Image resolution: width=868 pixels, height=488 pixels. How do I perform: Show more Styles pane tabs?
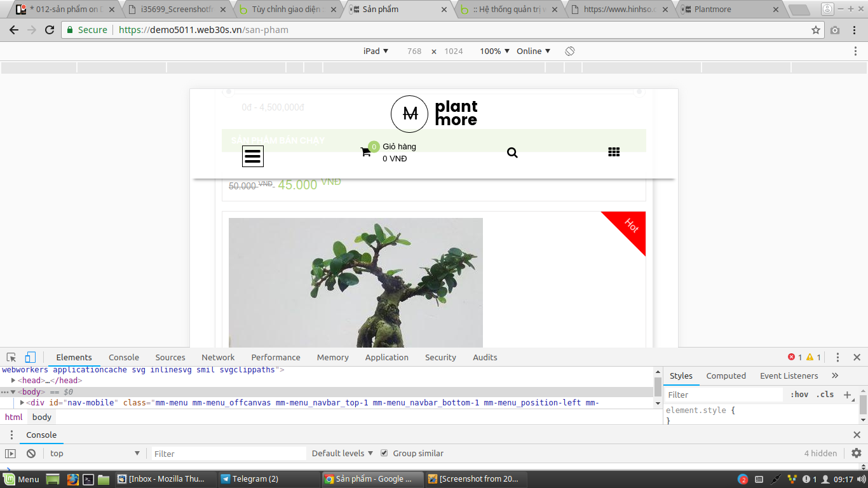(x=835, y=376)
